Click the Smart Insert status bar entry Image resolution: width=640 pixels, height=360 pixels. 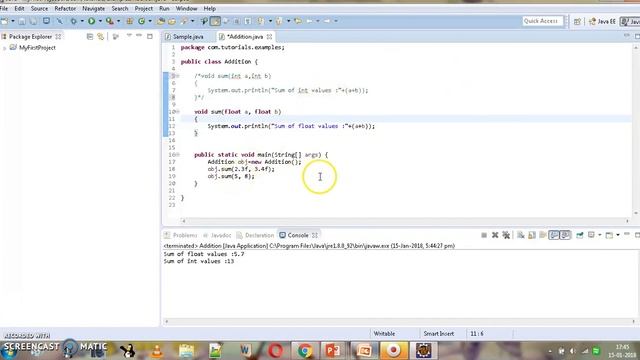(439, 334)
